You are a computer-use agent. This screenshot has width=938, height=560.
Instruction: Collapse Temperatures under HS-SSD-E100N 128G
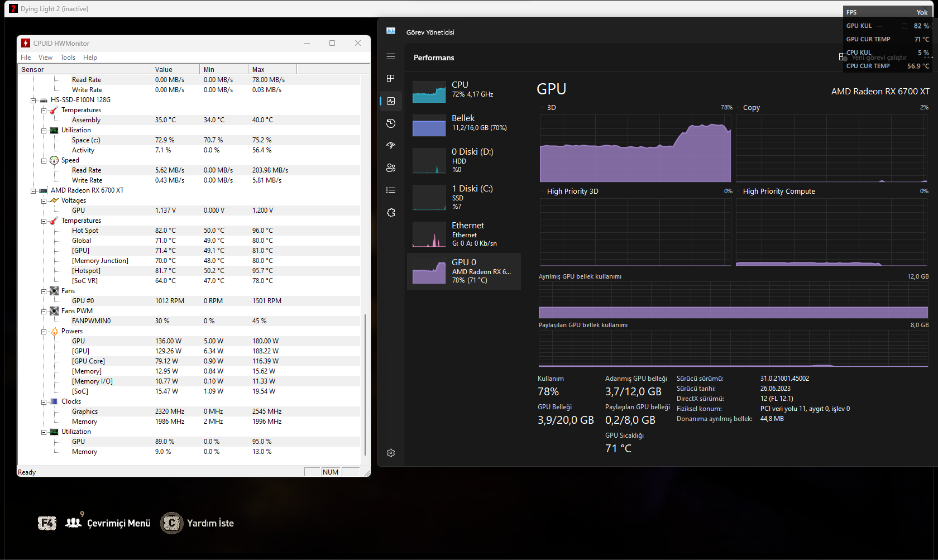(44, 111)
